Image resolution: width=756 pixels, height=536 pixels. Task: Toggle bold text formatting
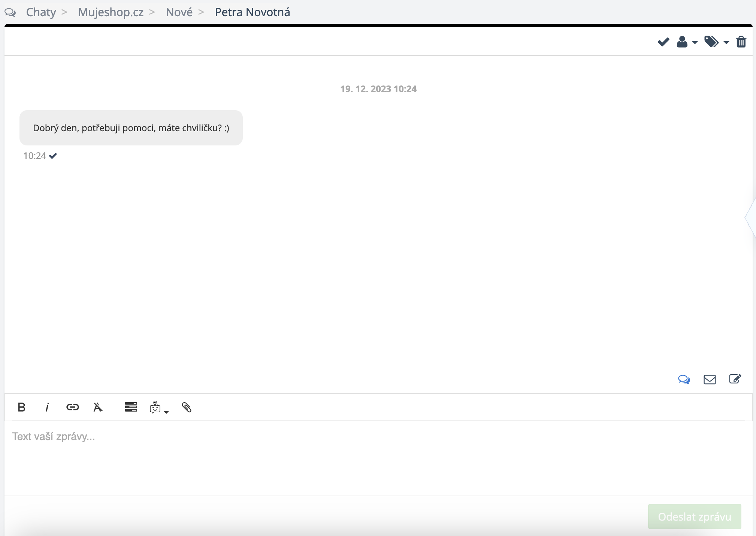pyautogui.click(x=21, y=407)
